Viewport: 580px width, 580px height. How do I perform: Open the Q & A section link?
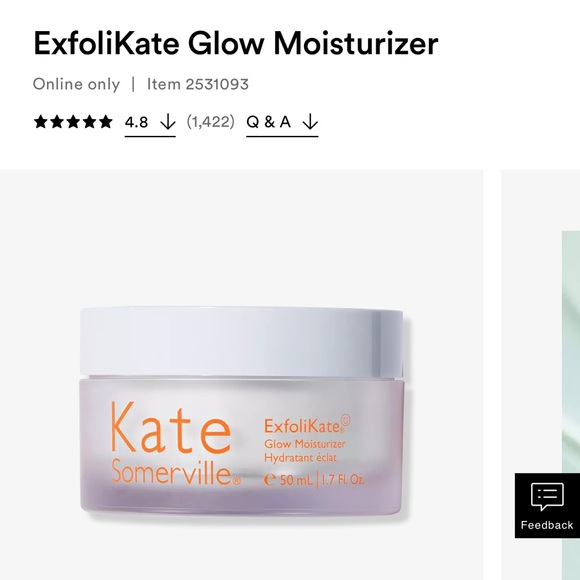[282, 123]
